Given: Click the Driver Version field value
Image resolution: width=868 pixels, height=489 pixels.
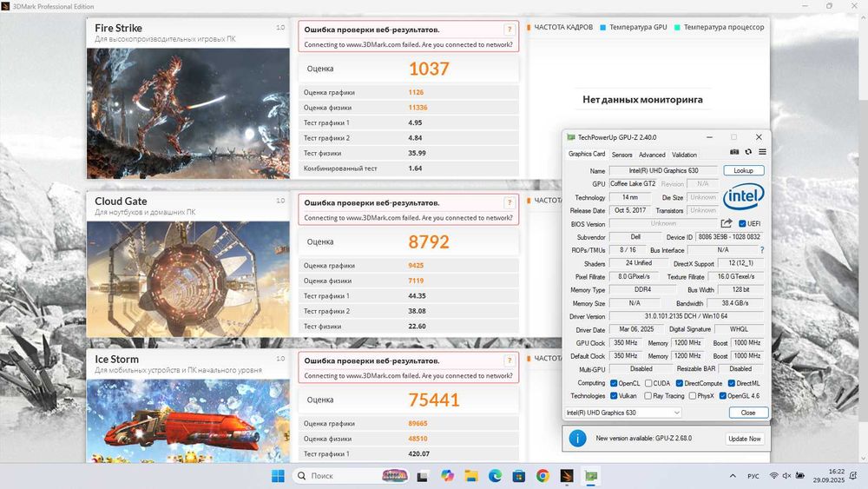Looking at the screenshot, I should tap(686, 316).
